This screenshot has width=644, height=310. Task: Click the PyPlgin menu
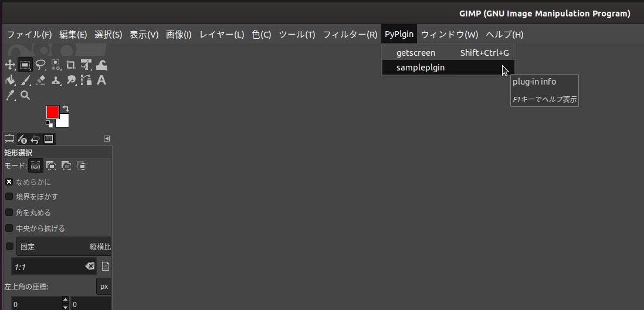pos(399,35)
